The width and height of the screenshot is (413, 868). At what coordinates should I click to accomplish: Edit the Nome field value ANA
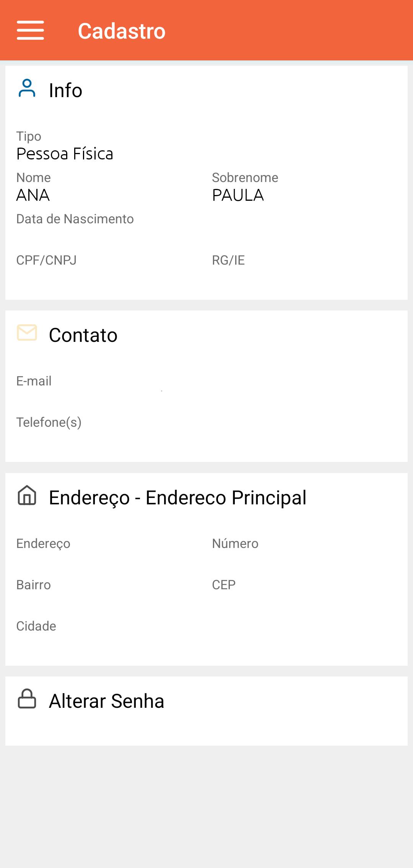pyautogui.click(x=33, y=195)
